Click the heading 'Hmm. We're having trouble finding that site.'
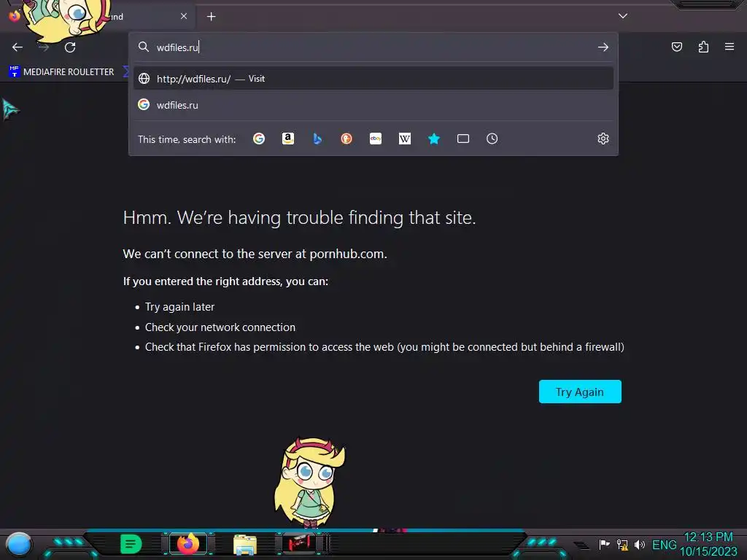The height and width of the screenshot is (560, 747). click(300, 217)
